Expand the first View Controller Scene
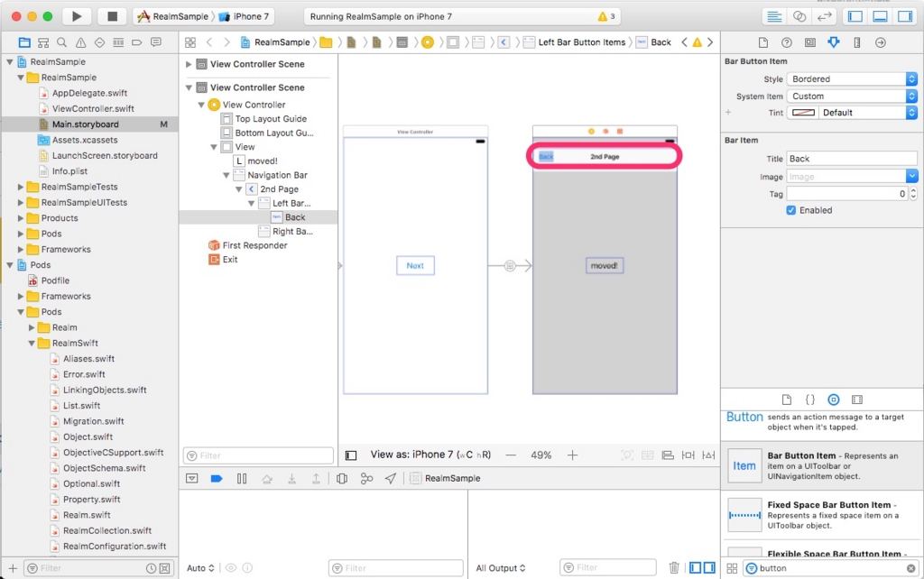 (x=189, y=64)
